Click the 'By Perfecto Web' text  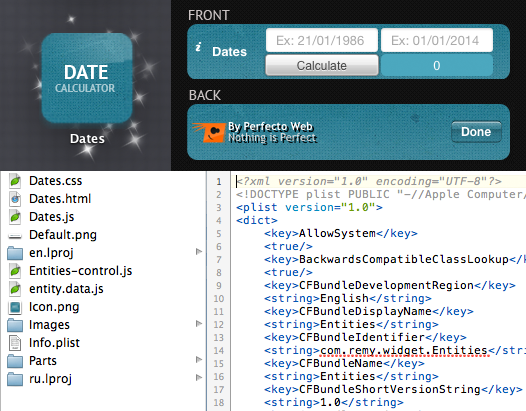[270, 126]
